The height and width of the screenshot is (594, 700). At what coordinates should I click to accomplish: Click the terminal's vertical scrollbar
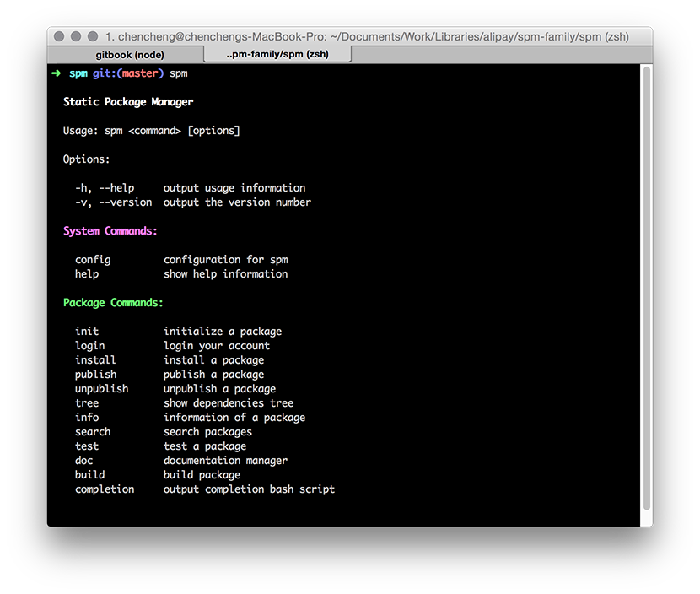click(x=646, y=287)
